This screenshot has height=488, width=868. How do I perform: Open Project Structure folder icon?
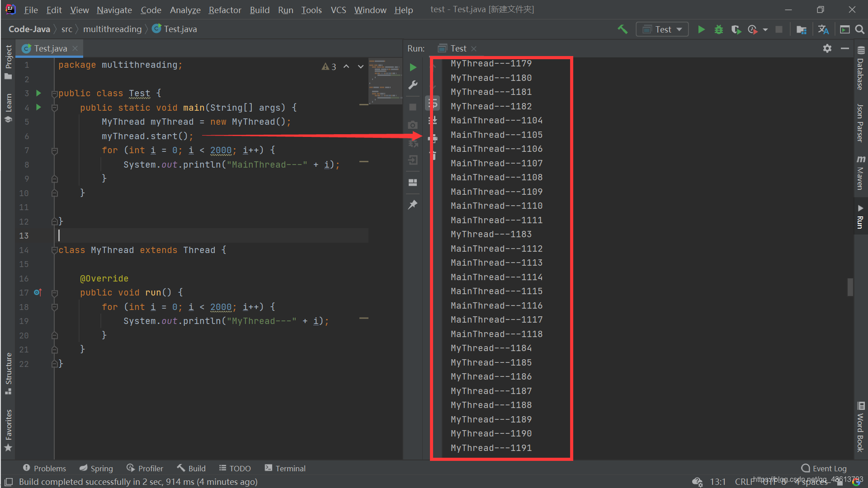802,29
